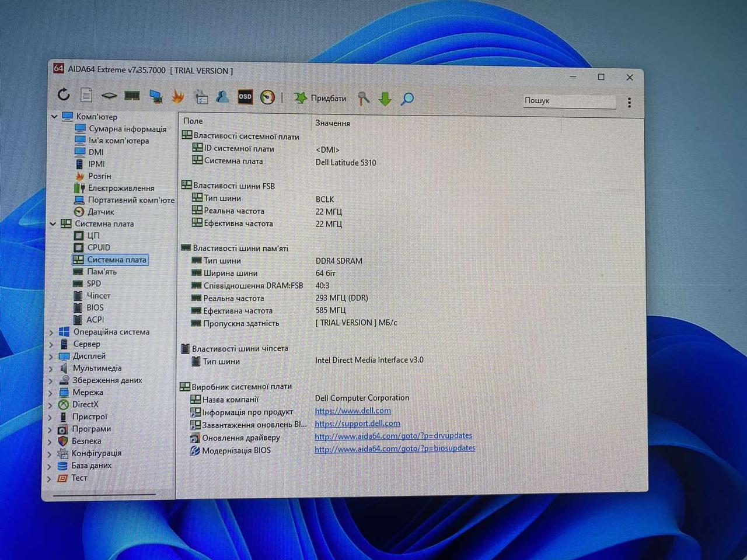The height and width of the screenshot is (560, 747).
Task: Open the https://www.dell.com link
Action: point(352,411)
